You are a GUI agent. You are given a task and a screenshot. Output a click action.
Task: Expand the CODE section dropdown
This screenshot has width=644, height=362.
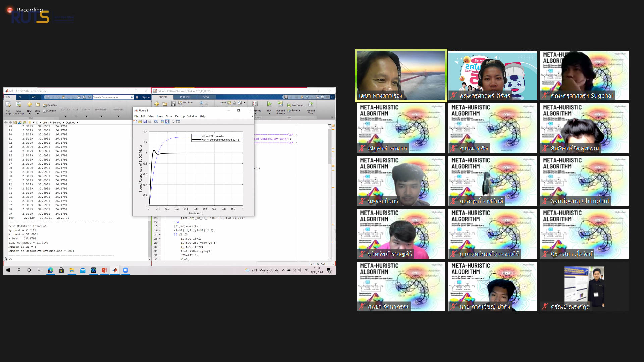(76, 116)
